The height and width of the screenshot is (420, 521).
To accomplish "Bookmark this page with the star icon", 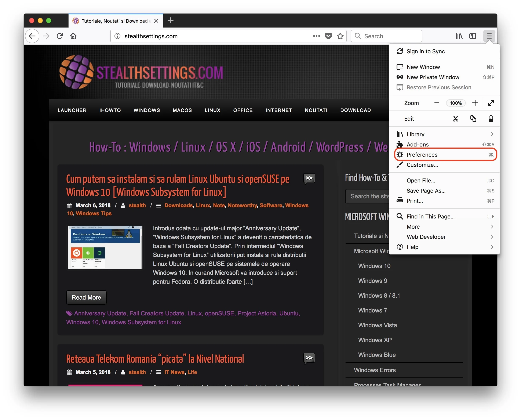I will point(340,36).
